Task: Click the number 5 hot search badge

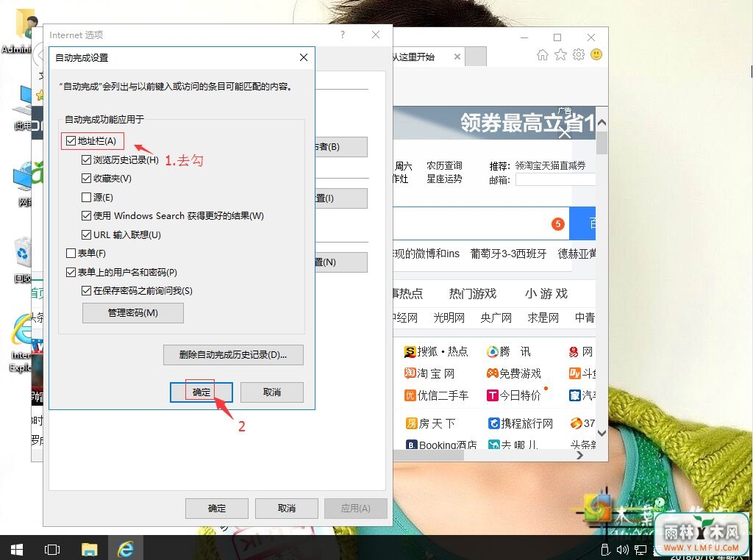Action: 557,223
